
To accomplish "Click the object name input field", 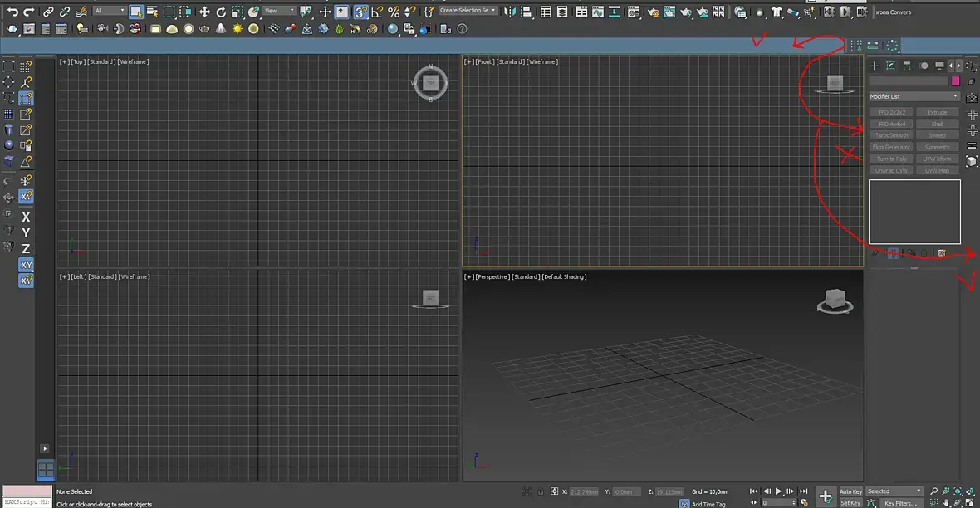I will tap(909, 81).
